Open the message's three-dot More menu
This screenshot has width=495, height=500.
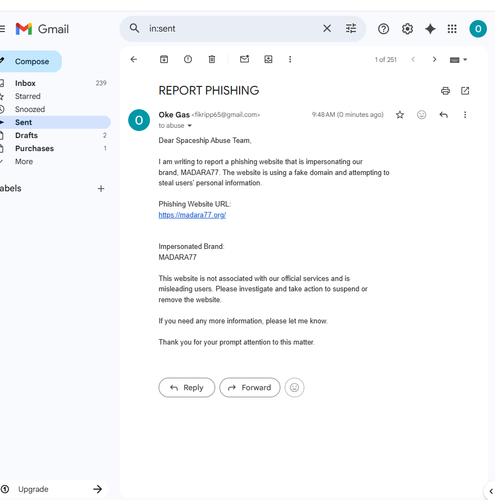click(x=465, y=115)
